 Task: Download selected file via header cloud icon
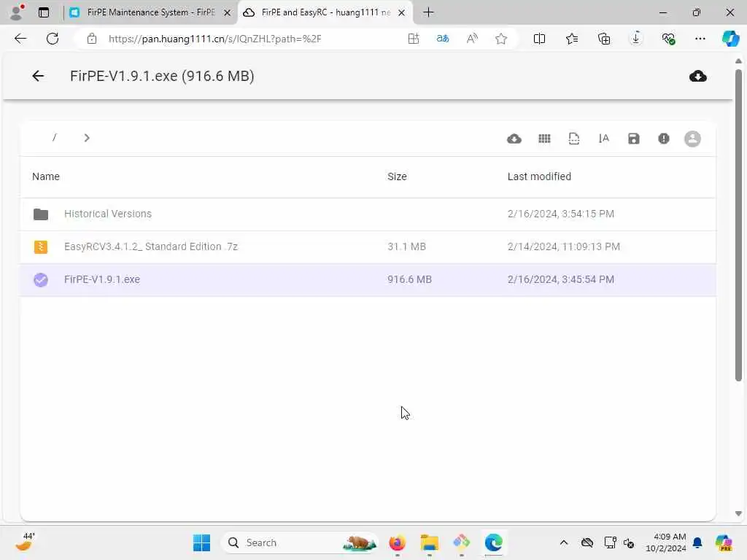point(698,76)
